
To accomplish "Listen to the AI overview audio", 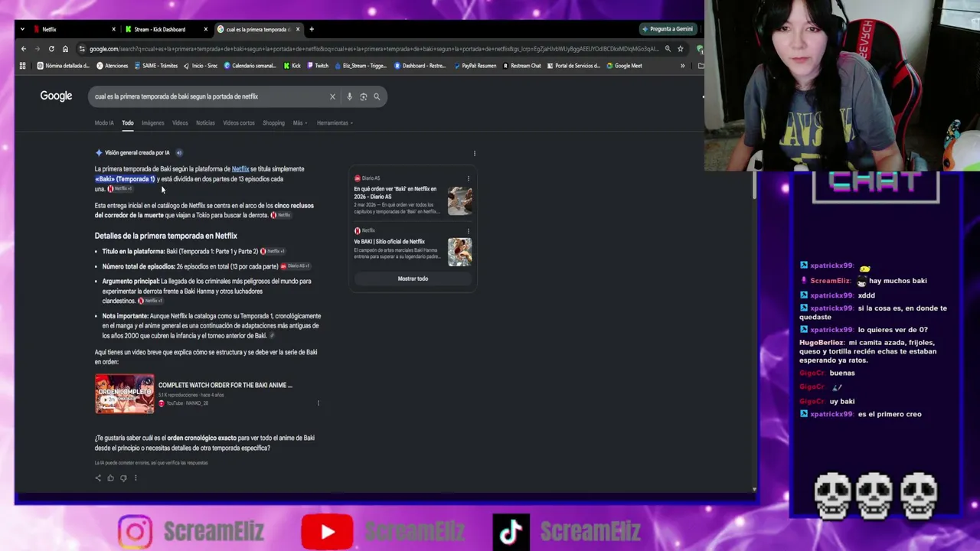I will pos(179,152).
